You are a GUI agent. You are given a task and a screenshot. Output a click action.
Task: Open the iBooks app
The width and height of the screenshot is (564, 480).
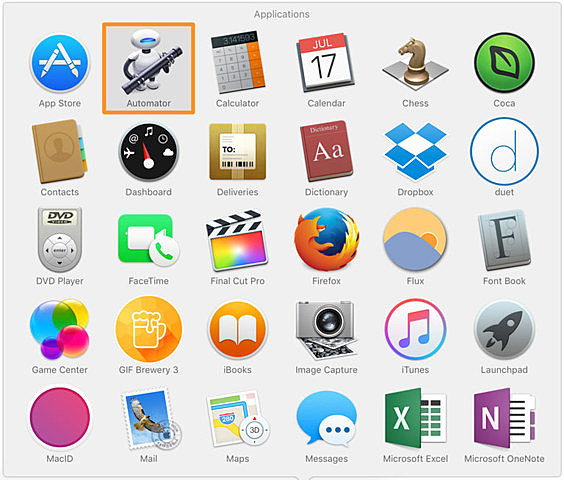tap(237, 330)
